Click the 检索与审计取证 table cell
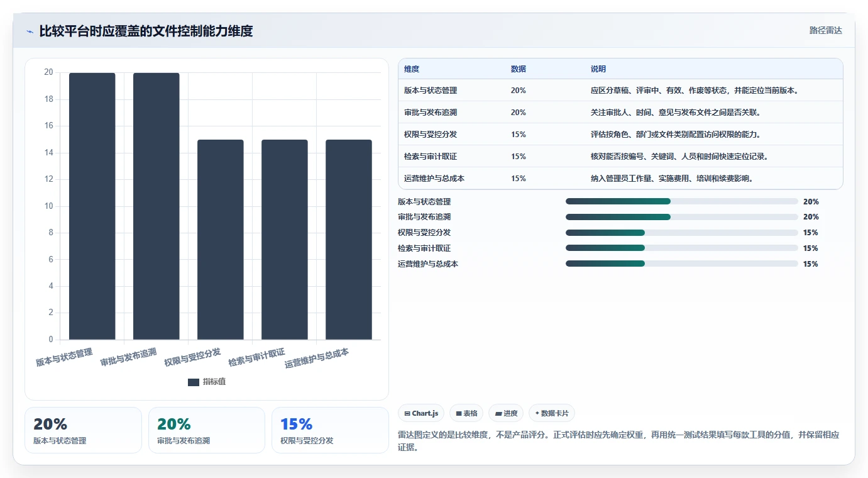The height and width of the screenshot is (478, 868). click(431, 157)
